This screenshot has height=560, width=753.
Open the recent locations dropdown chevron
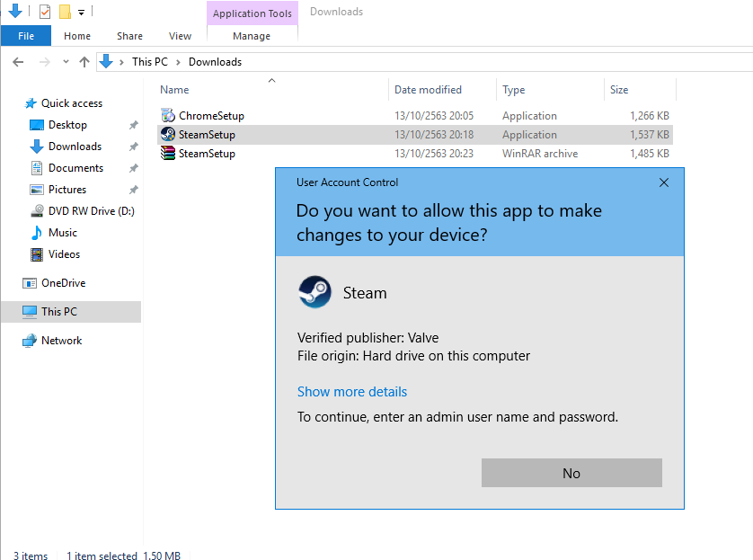(66, 62)
